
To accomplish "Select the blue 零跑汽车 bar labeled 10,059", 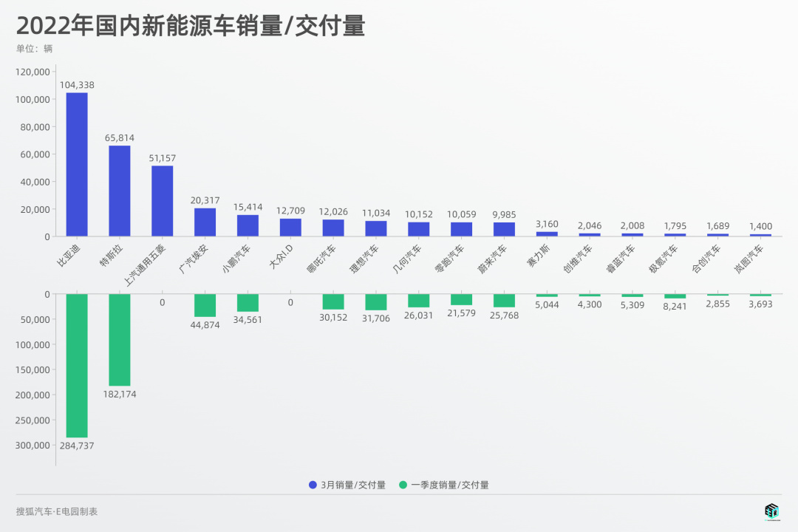I will coord(462,229).
